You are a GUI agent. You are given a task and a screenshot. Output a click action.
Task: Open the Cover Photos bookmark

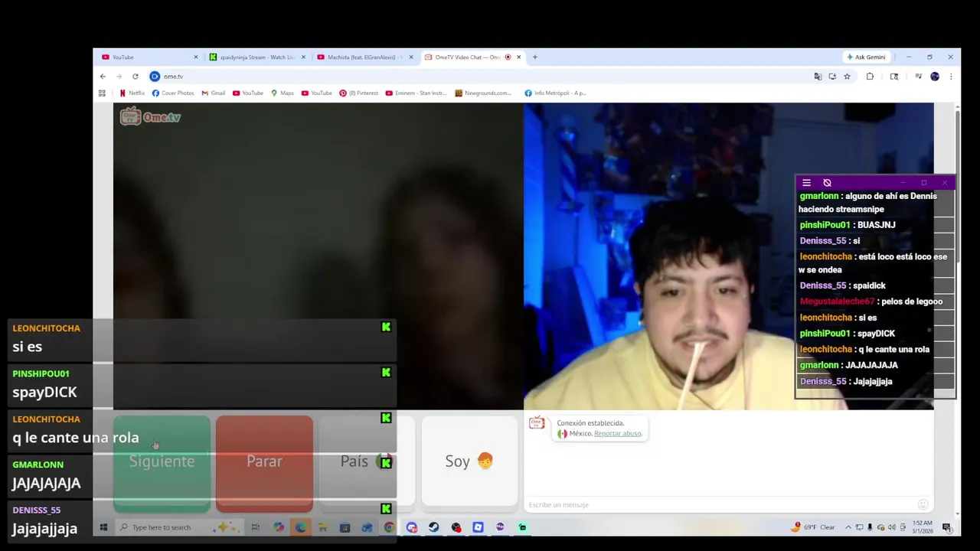(x=173, y=93)
